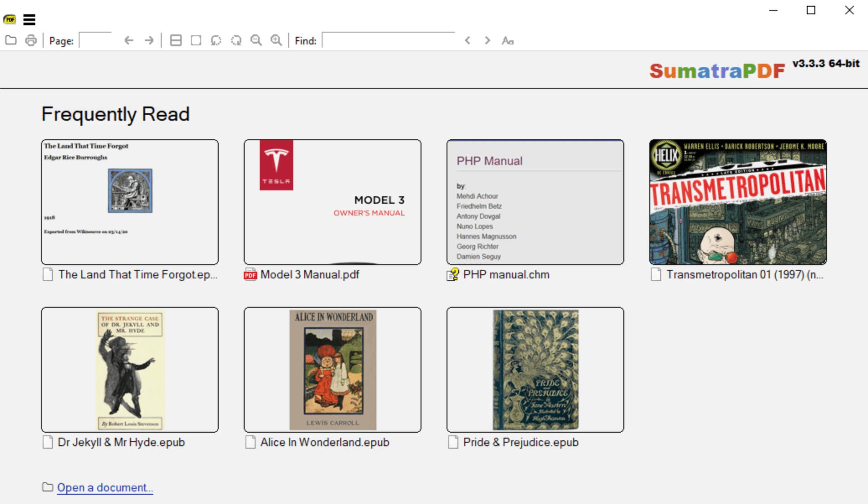Open the Alice In Wonderland cover thumbnail
The width and height of the screenshot is (868, 504).
click(332, 369)
